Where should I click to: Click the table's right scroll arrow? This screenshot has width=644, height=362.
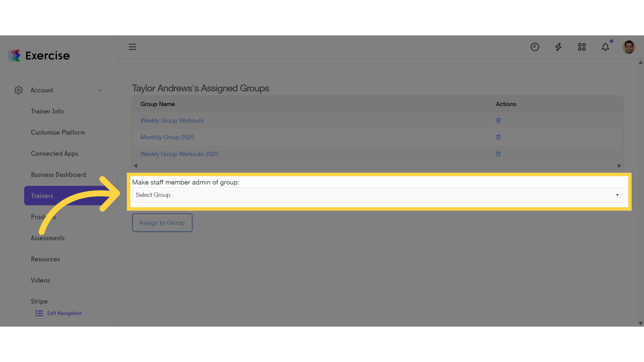point(619,166)
